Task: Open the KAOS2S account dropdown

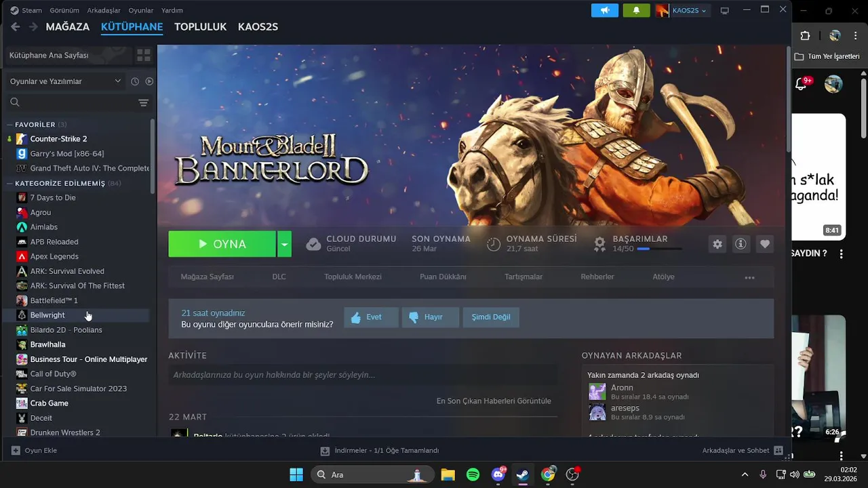Action: 682,10
